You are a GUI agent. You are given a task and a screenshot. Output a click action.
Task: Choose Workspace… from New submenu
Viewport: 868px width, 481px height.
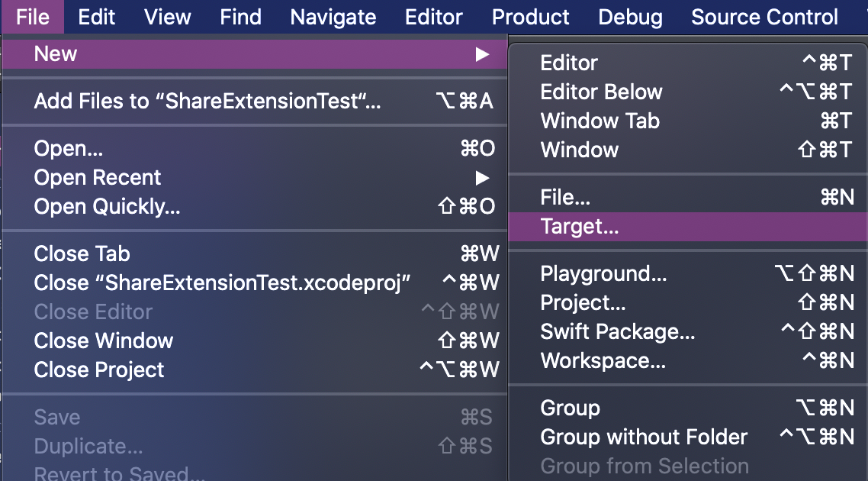tap(603, 361)
